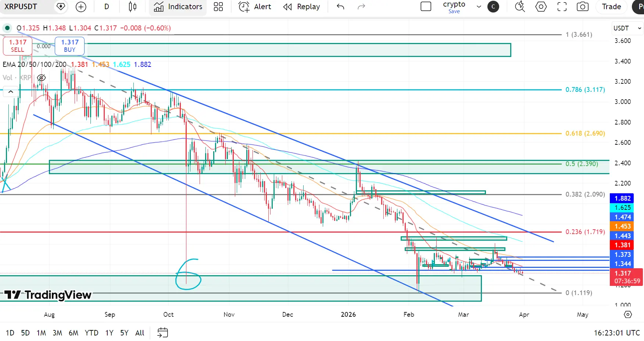644x341 pixels.
Task: Click the diamond badge beside XRPUSDT
Action: coord(61,7)
